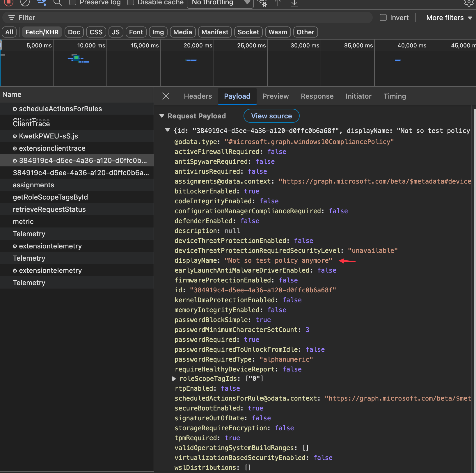Open the No throttling dropdown

pyautogui.click(x=220, y=3)
